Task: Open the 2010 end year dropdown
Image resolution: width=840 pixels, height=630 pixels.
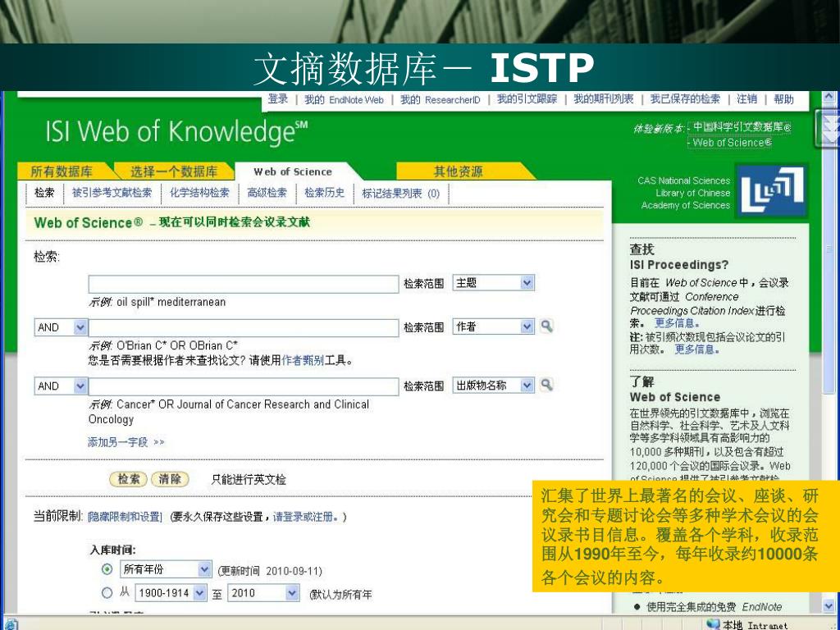Action: tap(292, 592)
